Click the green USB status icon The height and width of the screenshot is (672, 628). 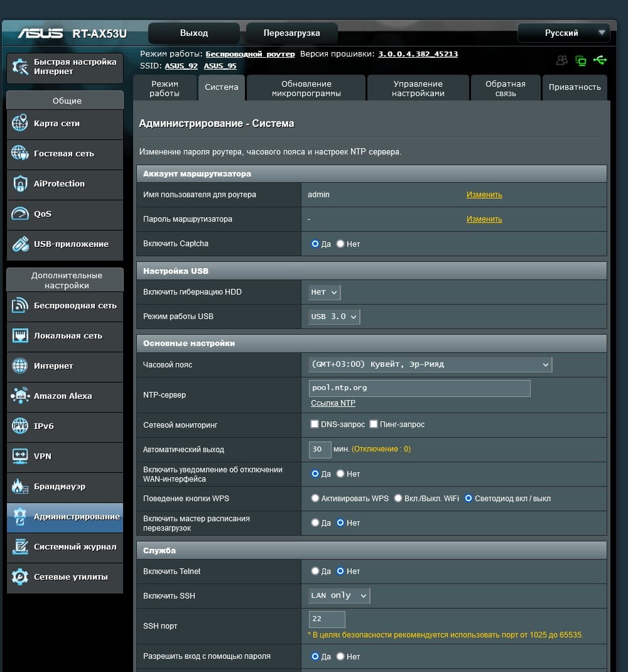click(x=600, y=60)
